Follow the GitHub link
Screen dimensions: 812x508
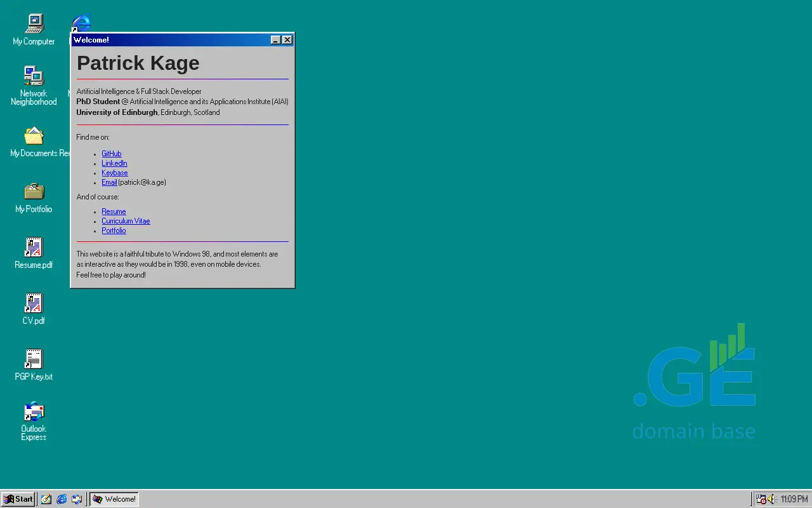pos(111,154)
